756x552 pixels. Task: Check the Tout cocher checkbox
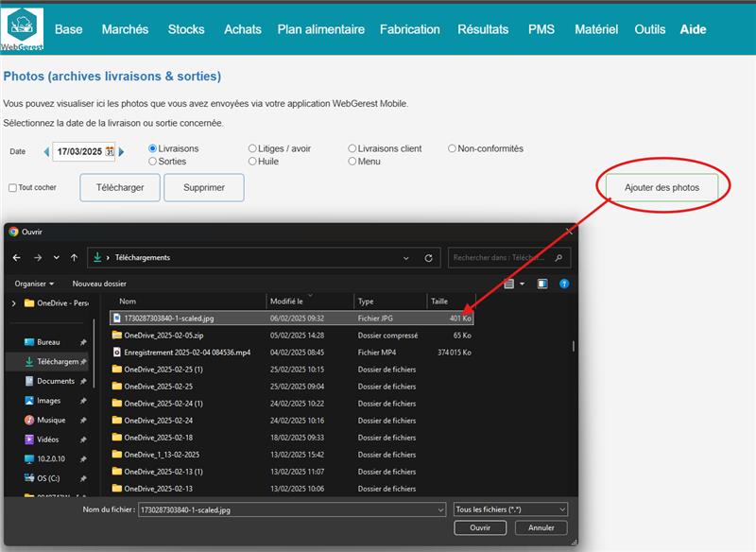[12, 187]
